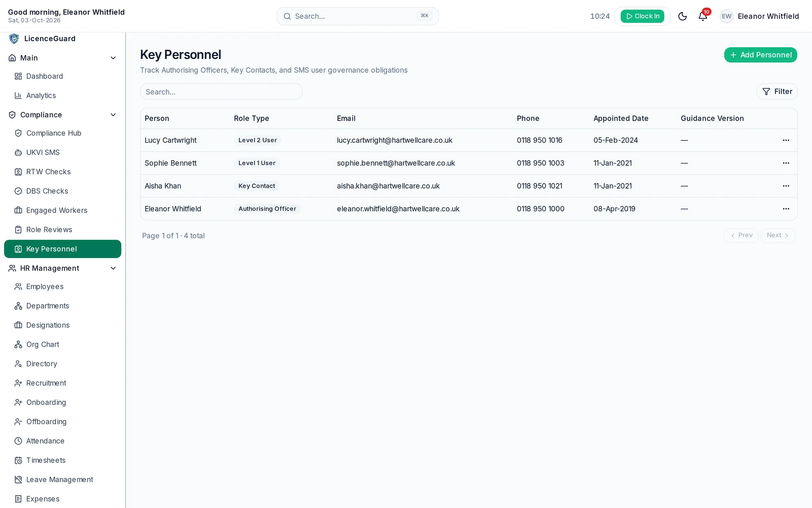Viewport: 812px width, 508px height.
Task: Collapse the Compliance section chevron
Action: (113, 115)
